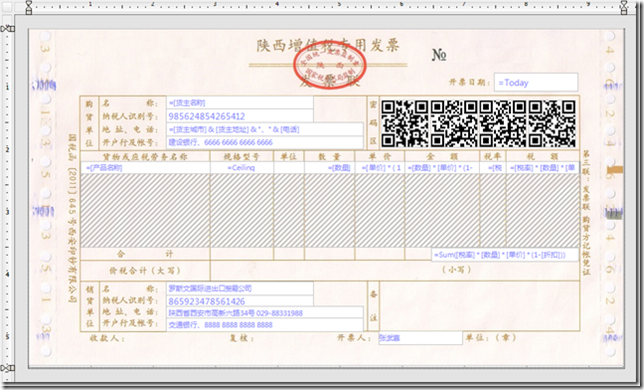The height and width of the screenshot is (390, 644).
Task: Select the =[货主名称] buyer name field
Action: coord(240,103)
